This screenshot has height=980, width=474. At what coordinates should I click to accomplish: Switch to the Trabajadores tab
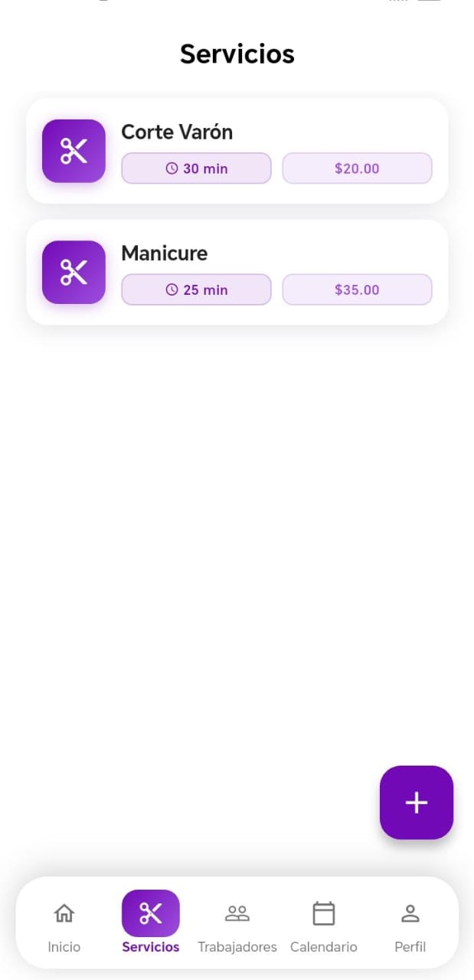(x=237, y=924)
